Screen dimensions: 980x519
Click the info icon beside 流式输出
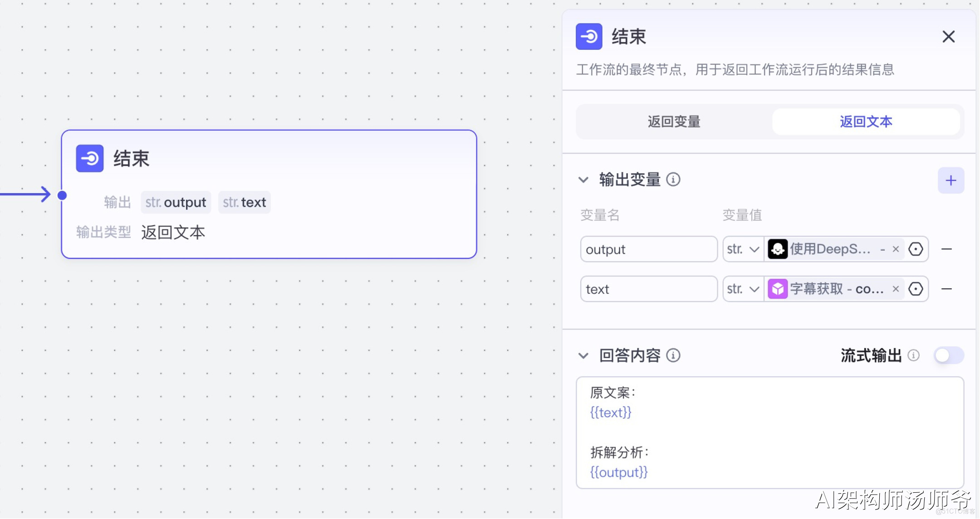(x=913, y=356)
